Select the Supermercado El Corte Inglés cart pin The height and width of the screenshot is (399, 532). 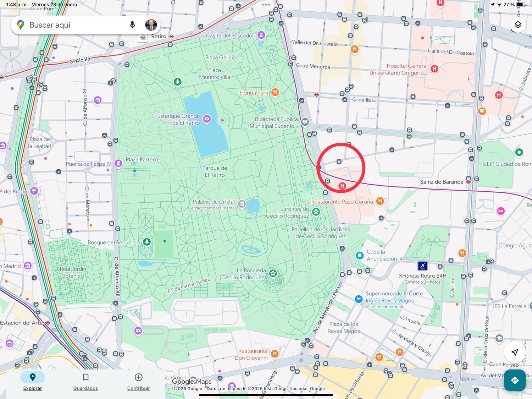[x=359, y=299]
